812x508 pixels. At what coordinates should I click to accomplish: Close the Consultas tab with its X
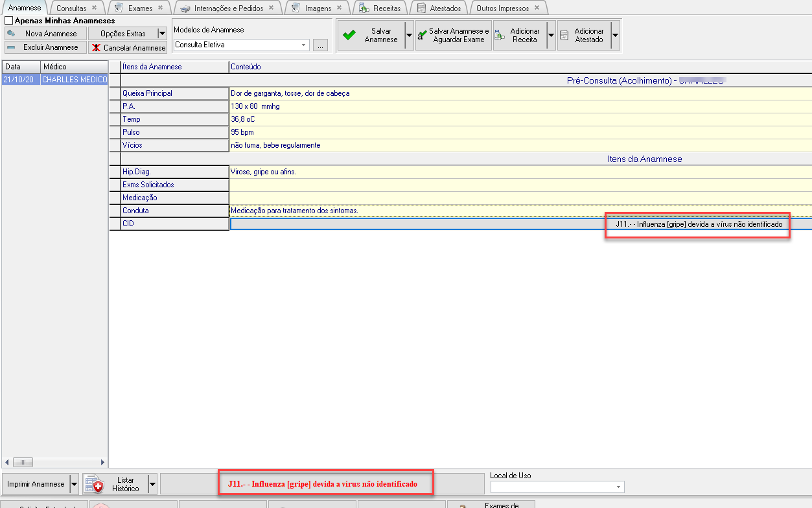[x=94, y=8]
